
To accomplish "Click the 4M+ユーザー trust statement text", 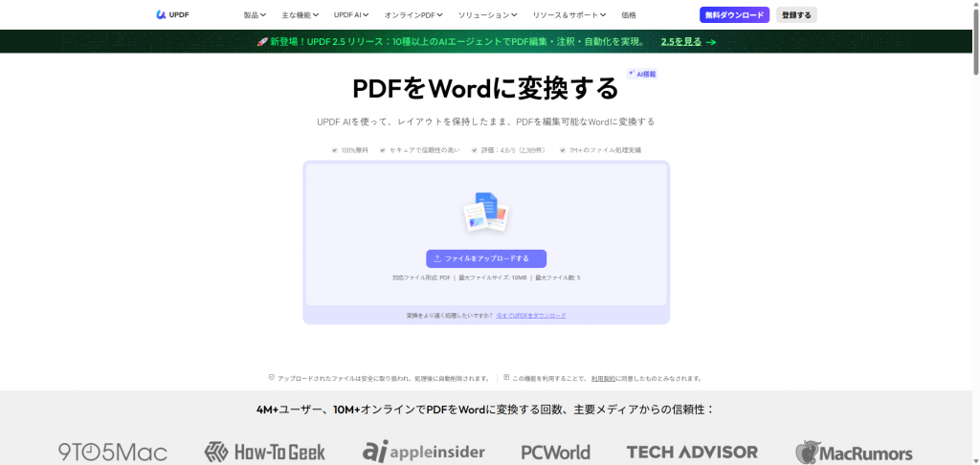I will [485, 410].
